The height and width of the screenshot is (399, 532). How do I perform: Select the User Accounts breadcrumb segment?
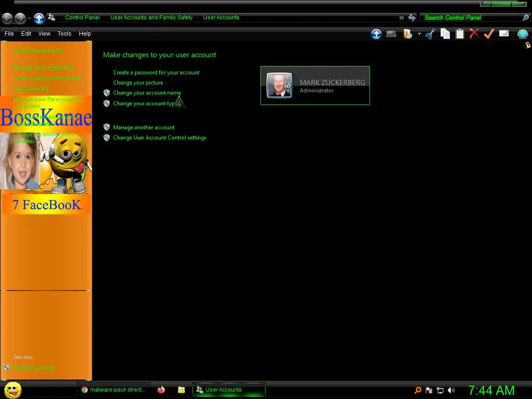click(221, 17)
